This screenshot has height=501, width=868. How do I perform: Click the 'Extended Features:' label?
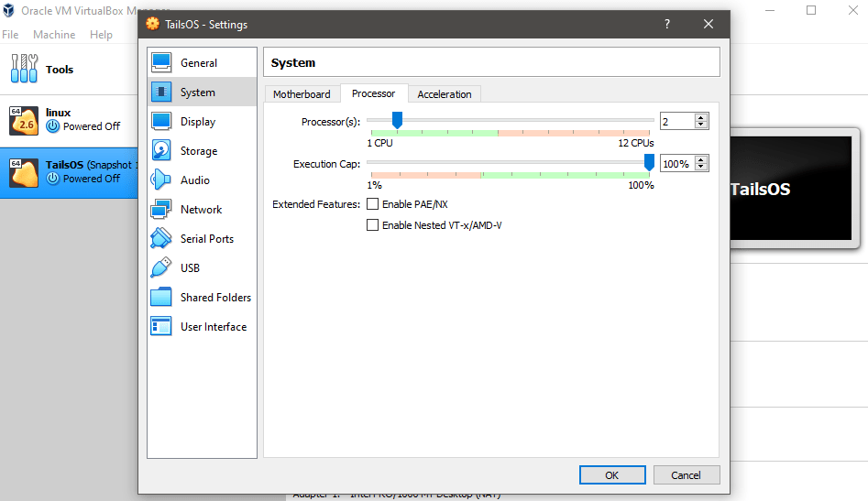(316, 204)
